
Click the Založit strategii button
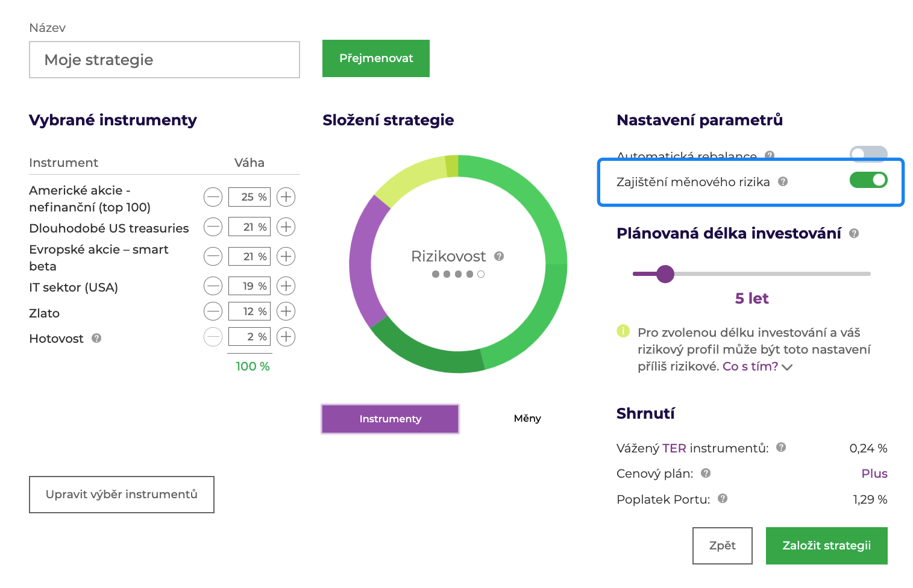826,546
